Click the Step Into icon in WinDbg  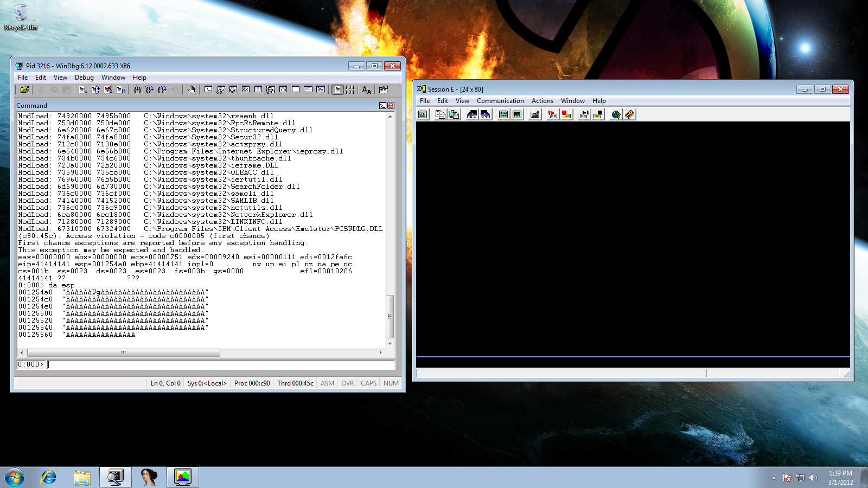pyautogui.click(x=137, y=90)
